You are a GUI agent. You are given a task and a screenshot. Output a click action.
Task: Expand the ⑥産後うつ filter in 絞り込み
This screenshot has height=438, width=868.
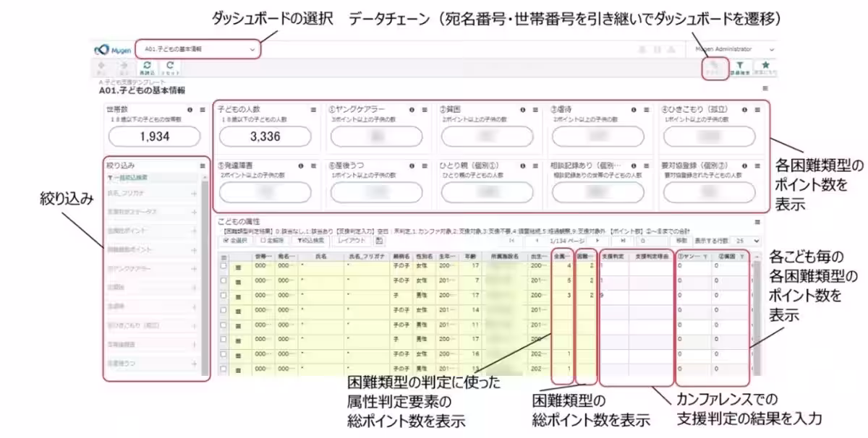tap(194, 364)
